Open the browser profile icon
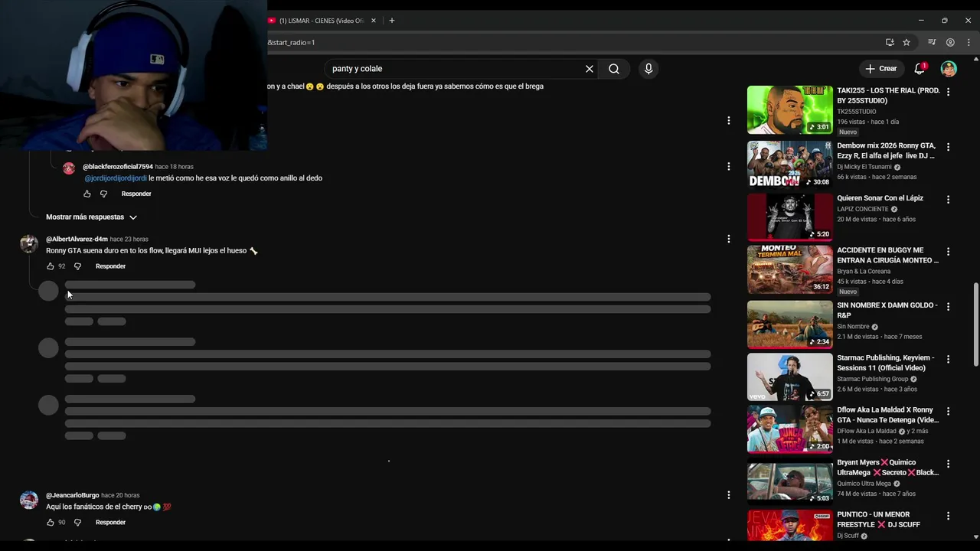This screenshot has height=551, width=980. (x=950, y=42)
